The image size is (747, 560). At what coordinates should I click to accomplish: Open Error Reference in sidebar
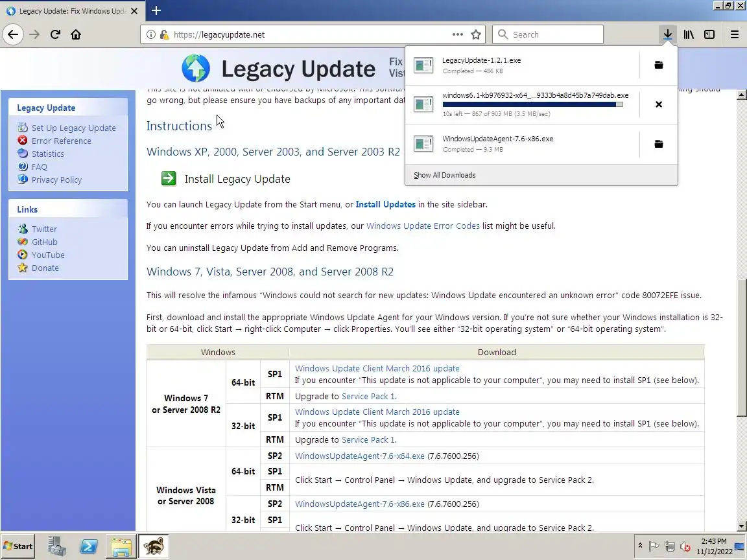[x=61, y=141]
